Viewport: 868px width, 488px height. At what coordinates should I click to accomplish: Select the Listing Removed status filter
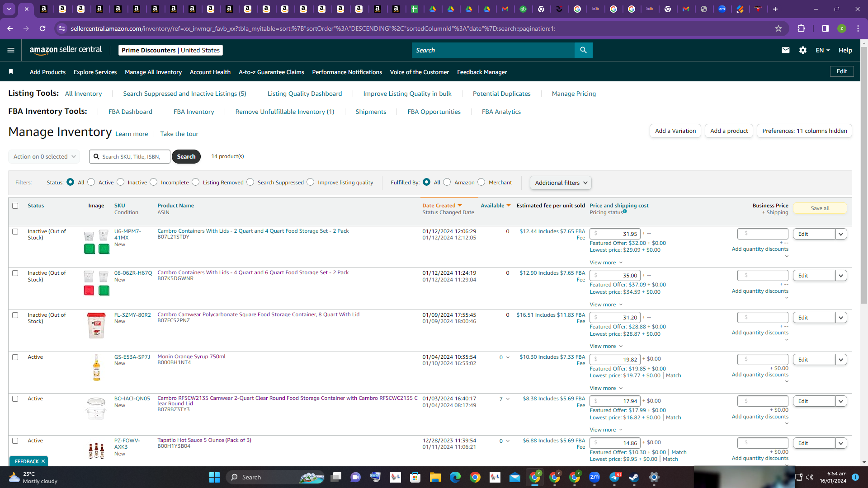coord(196,182)
